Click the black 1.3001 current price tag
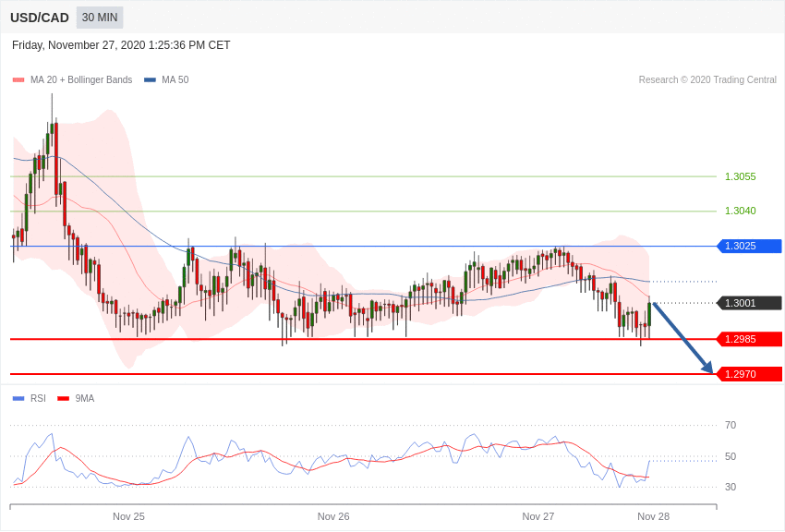 pos(750,303)
